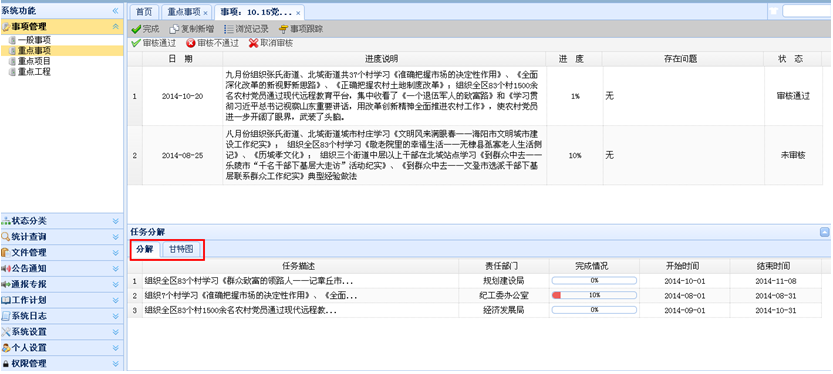Open the 甘特图 Gantt chart tab
833x374 pixels.
click(181, 249)
